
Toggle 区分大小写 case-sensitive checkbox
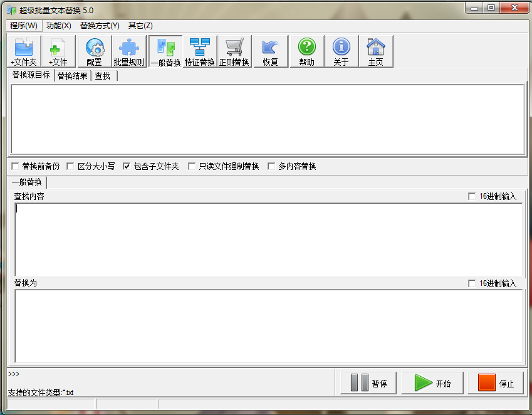click(70, 166)
